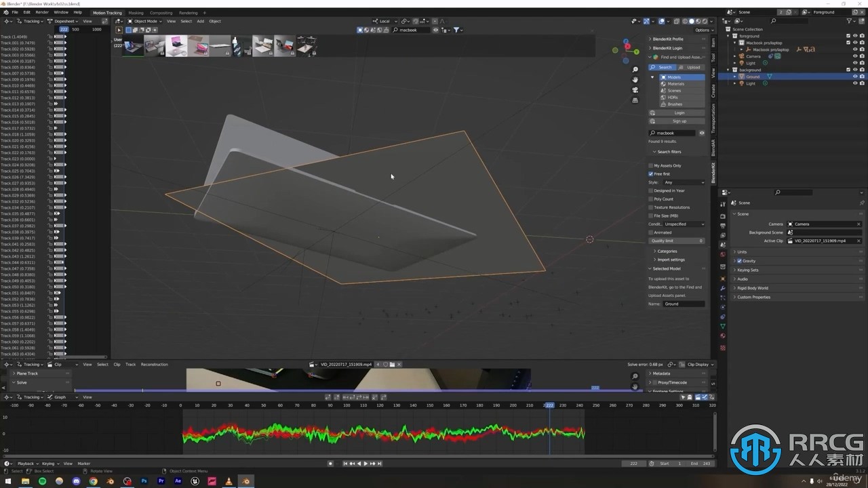
Task: Click the macbook search field in BlenderKit
Action: coord(673,133)
